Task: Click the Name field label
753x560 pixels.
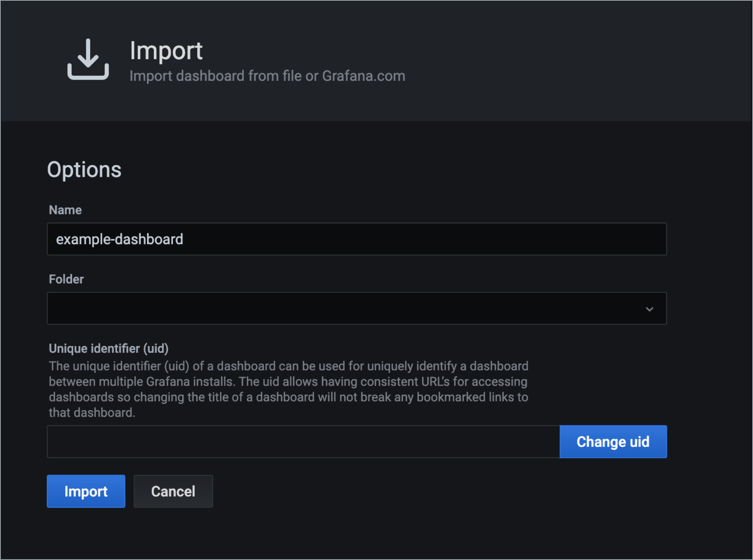Action: [65, 210]
